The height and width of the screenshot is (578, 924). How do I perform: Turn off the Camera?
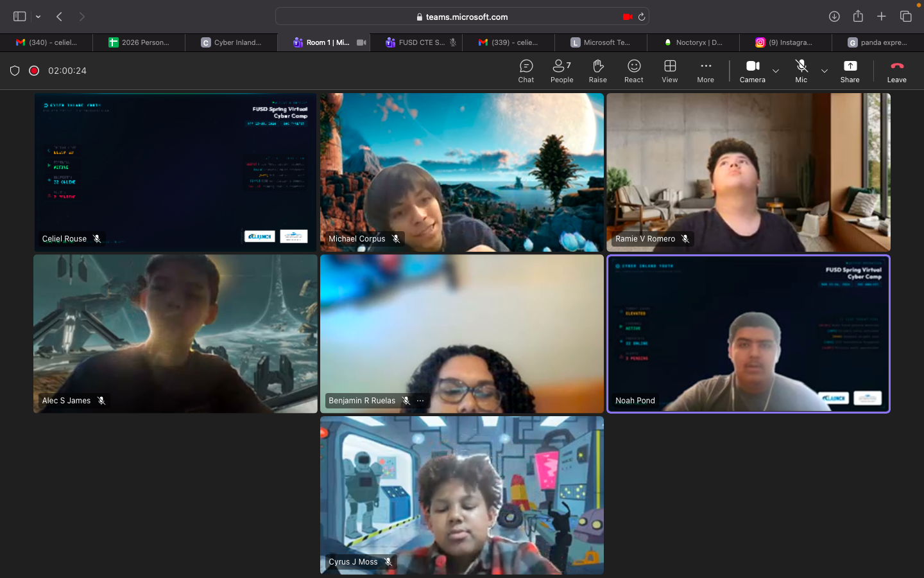tap(752, 71)
